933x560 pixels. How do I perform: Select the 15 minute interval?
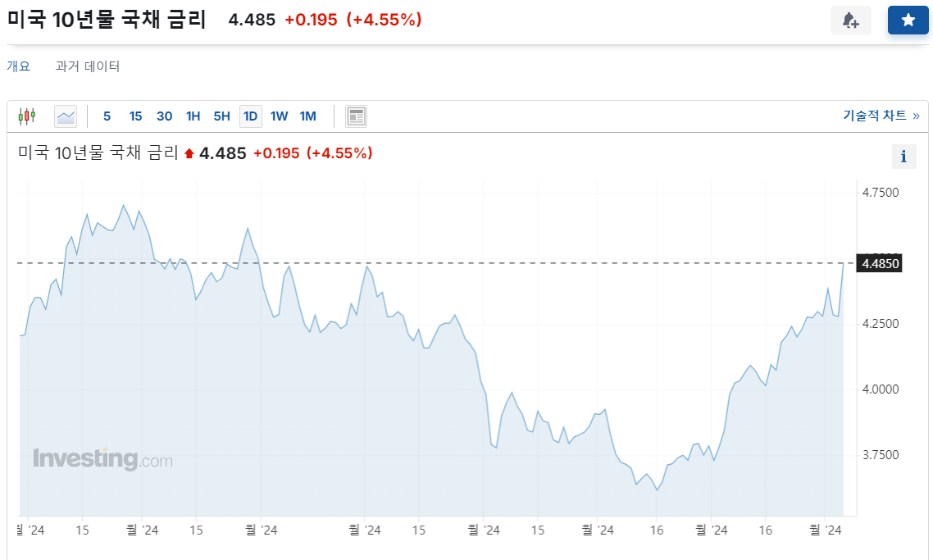click(135, 116)
